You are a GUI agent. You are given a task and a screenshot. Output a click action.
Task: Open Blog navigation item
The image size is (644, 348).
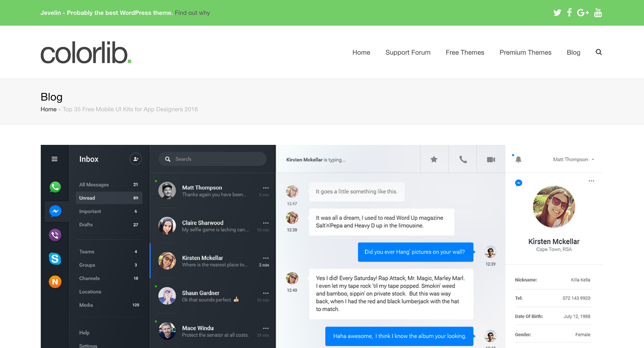(x=573, y=52)
